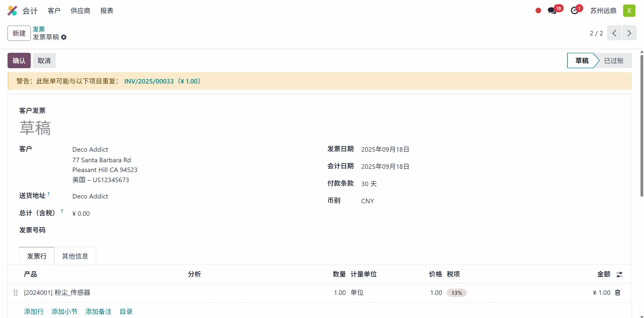Click the Odoo accounting app logo
The height and width of the screenshot is (318, 644).
12,11
